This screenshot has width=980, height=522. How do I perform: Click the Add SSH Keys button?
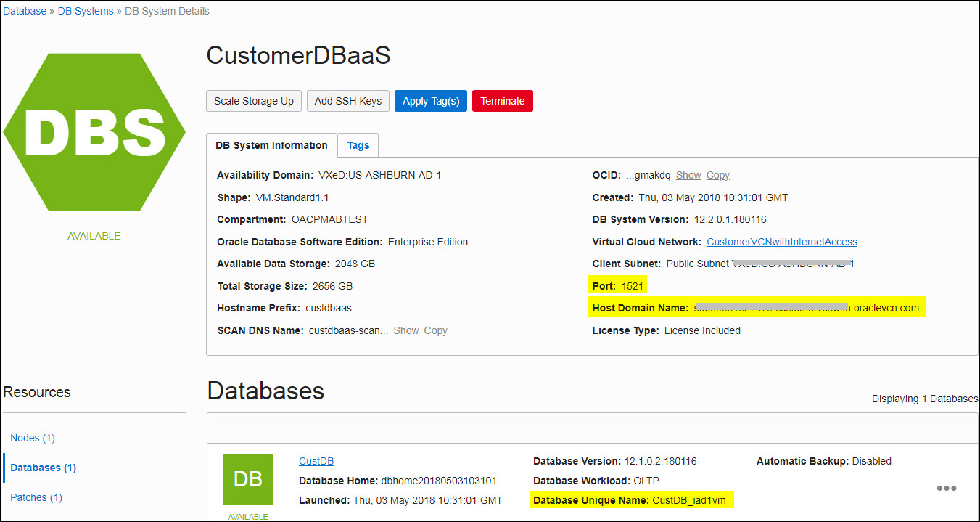[x=347, y=101]
